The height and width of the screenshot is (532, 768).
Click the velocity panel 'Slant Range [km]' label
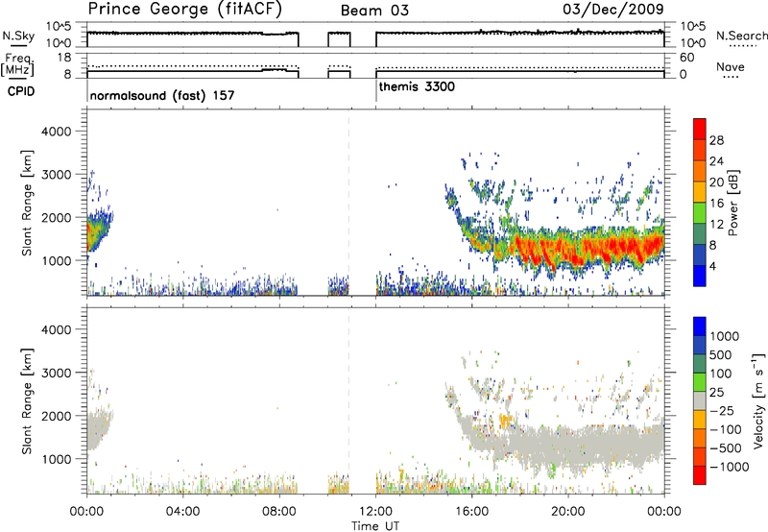[27, 401]
